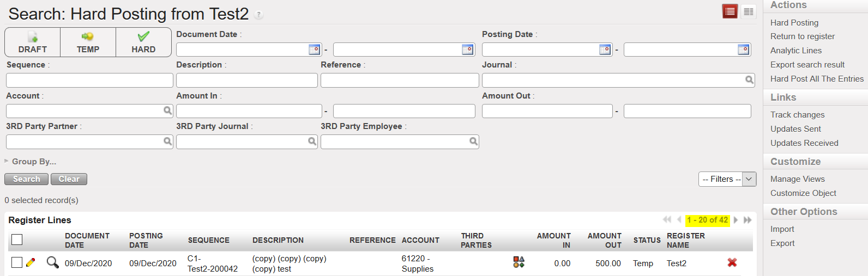The height and width of the screenshot is (276, 868).
Task: Open the Filters dropdown
Action: tap(727, 179)
